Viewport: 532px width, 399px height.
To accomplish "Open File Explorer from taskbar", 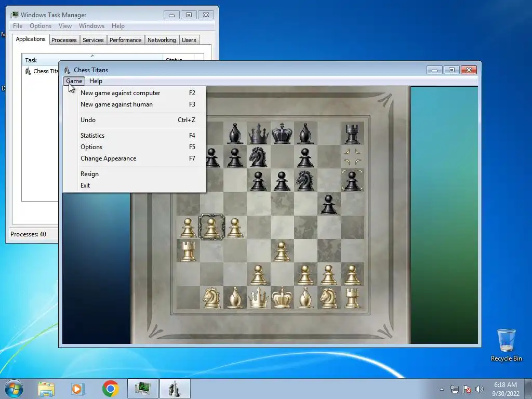I will (x=46, y=389).
